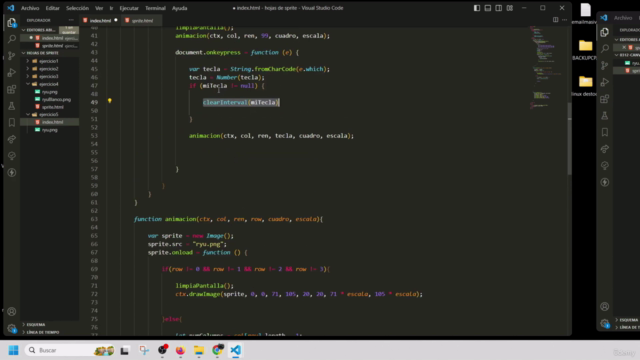Click the Windows Start button

(x=13, y=350)
